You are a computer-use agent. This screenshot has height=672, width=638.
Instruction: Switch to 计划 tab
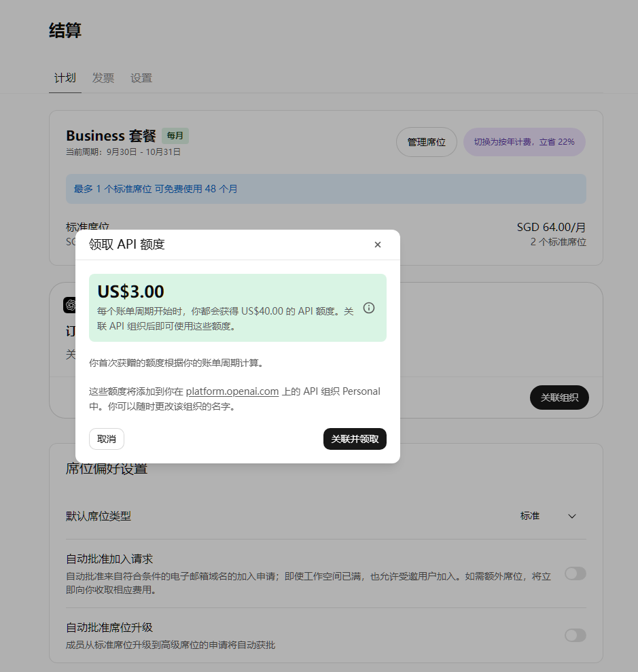tap(65, 78)
